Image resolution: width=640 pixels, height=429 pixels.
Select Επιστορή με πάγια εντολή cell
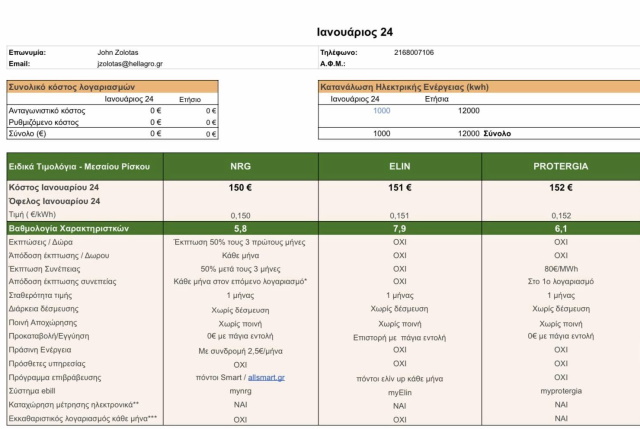click(x=400, y=338)
